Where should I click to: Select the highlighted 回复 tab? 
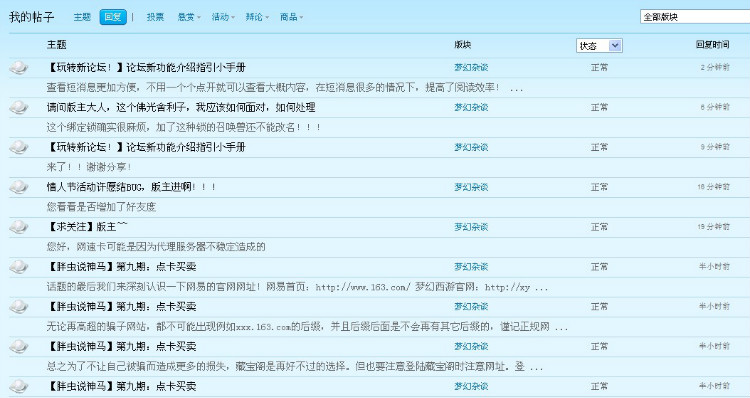[x=113, y=17]
